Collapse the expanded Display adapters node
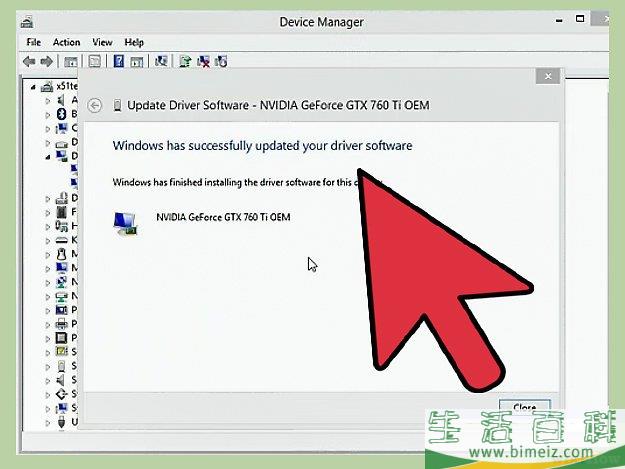Image resolution: width=625 pixels, height=469 pixels. [48, 157]
